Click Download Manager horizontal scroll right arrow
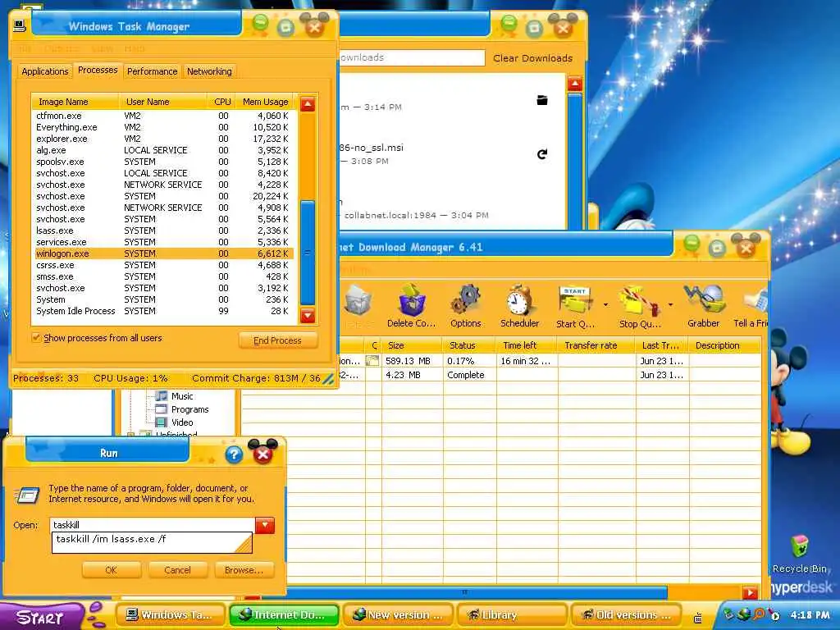Image resolution: width=840 pixels, height=630 pixels. click(x=750, y=592)
